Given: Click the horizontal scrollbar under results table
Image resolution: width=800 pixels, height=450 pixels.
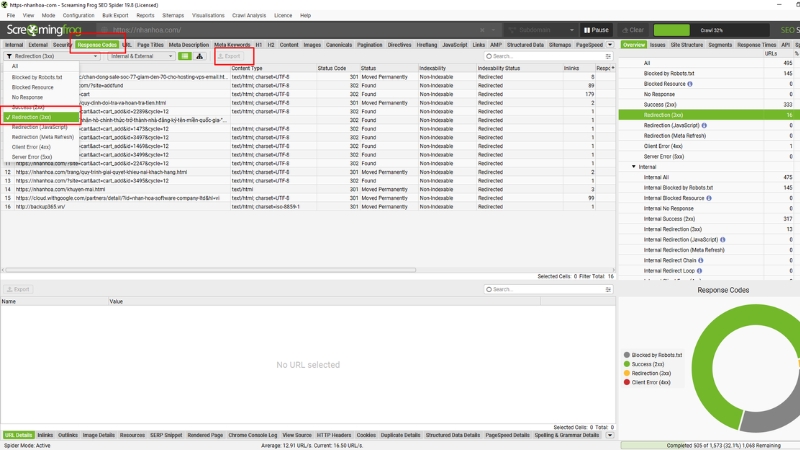Looking at the screenshot, I should pyautogui.click(x=210, y=270).
